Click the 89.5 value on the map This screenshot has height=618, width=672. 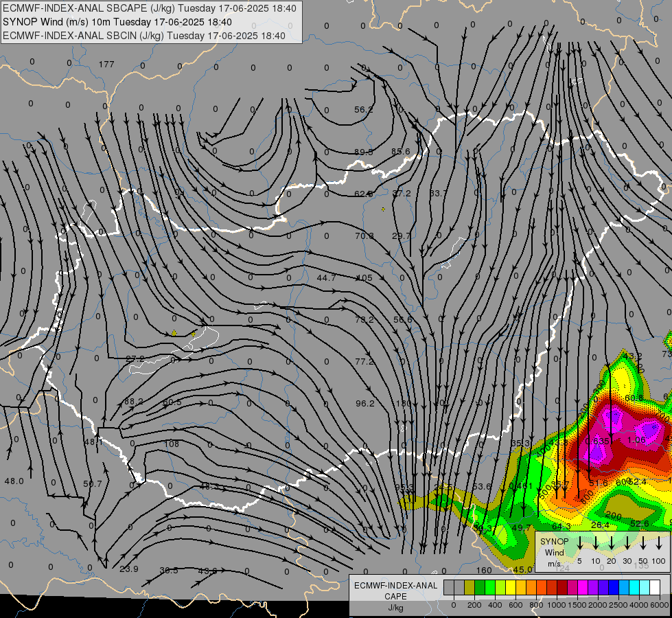point(363,152)
